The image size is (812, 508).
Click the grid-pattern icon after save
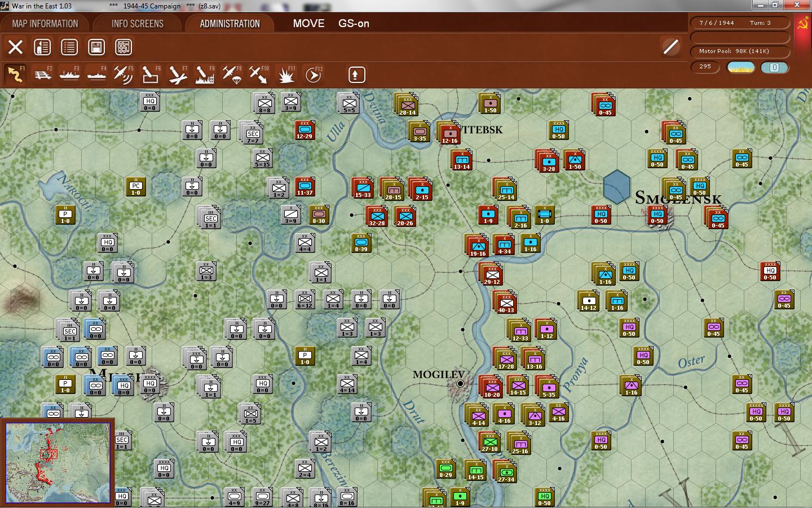[x=123, y=47]
